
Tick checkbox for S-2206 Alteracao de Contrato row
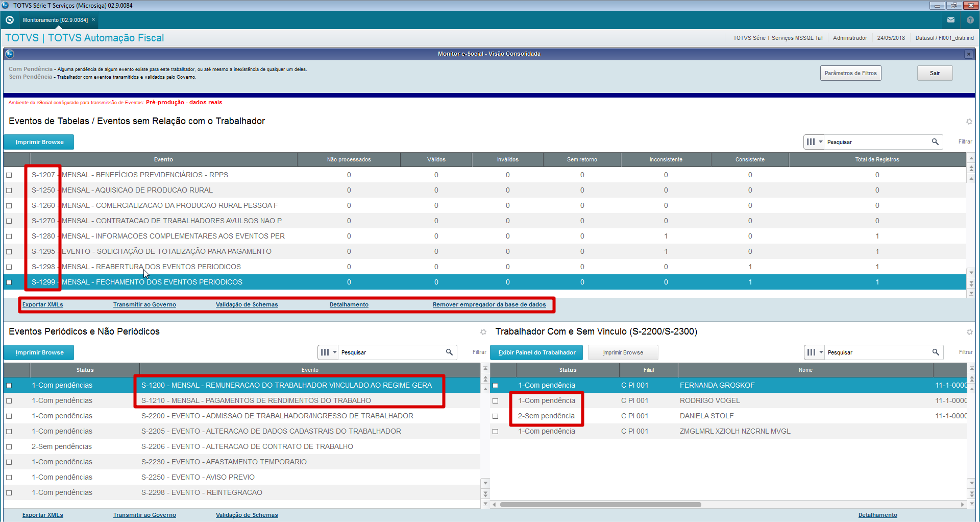click(9, 447)
